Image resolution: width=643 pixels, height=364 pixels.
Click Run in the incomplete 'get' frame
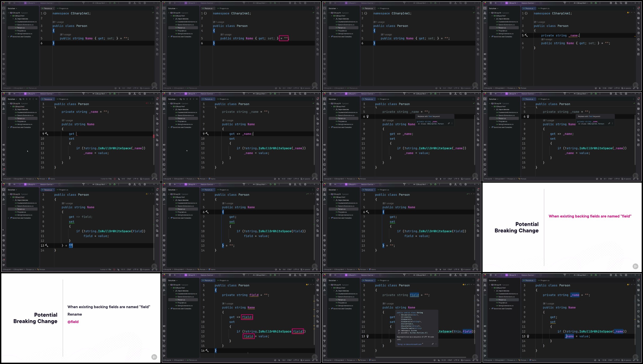(x=110, y=94)
